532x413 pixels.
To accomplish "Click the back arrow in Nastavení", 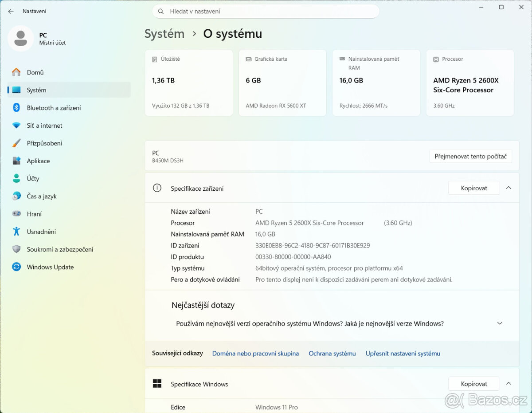I will [x=11, y=11].
